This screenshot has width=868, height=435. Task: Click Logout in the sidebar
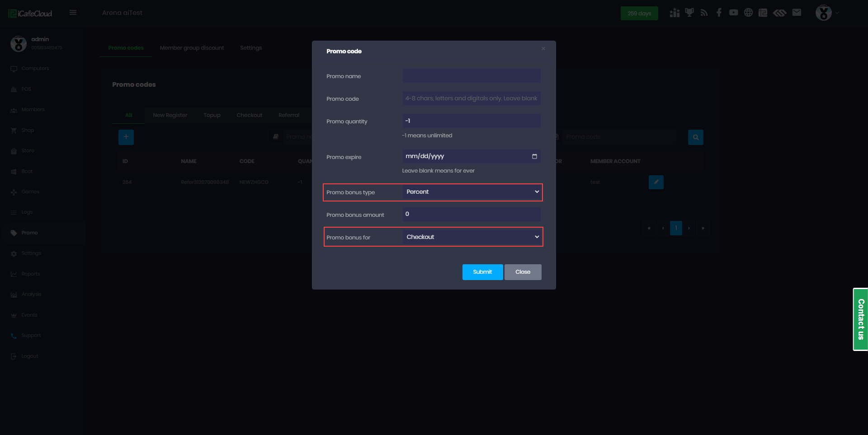[30, 356]
